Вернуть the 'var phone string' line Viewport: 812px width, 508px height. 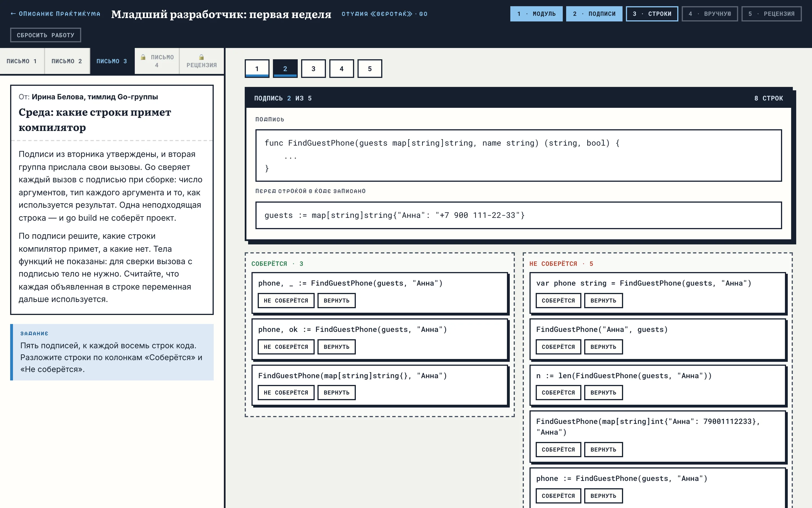pyautogui.click(x=603, y=300)
